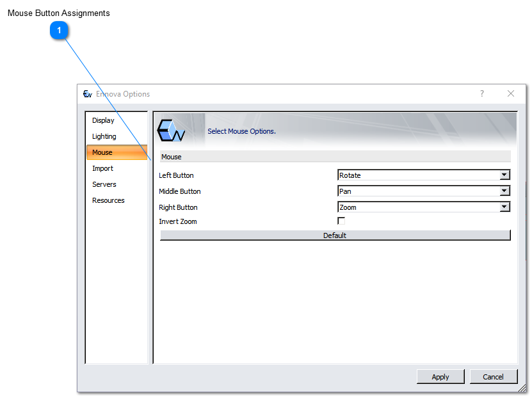532x398 pixels.
Task: Click the Cancel button
Action: pos(493,377)
